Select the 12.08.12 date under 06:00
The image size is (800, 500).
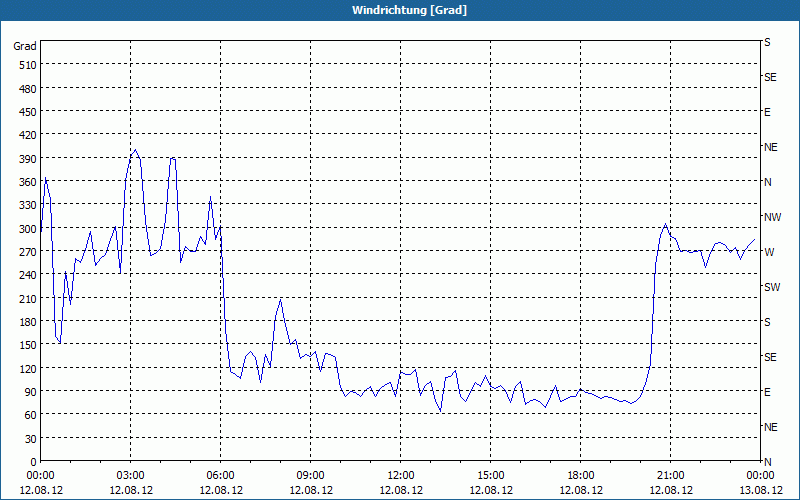click(220, 490)
